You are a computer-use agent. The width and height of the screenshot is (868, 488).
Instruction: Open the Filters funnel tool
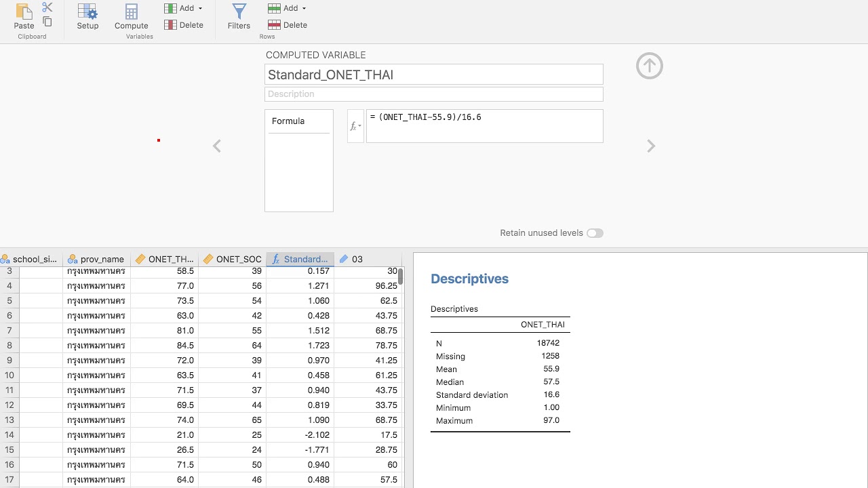coord(239,16)
